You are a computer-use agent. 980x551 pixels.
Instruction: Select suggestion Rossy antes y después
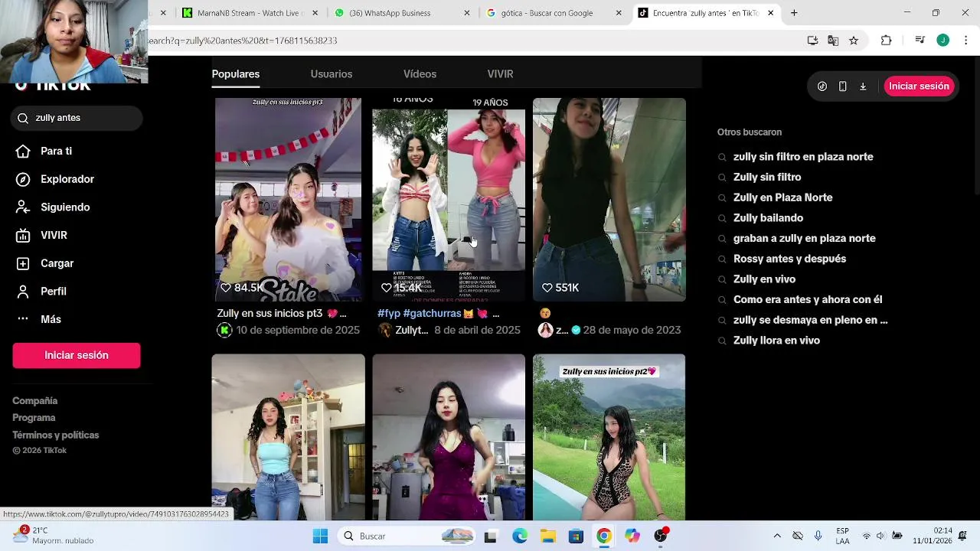[789, 259]
